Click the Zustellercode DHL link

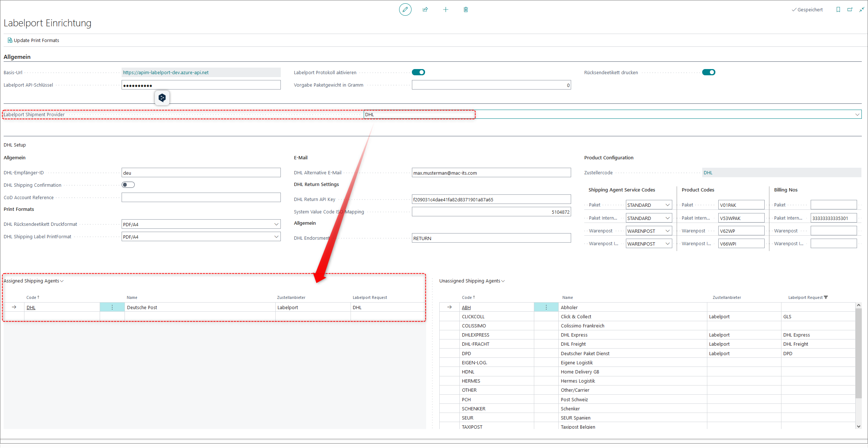click(708, 172)
